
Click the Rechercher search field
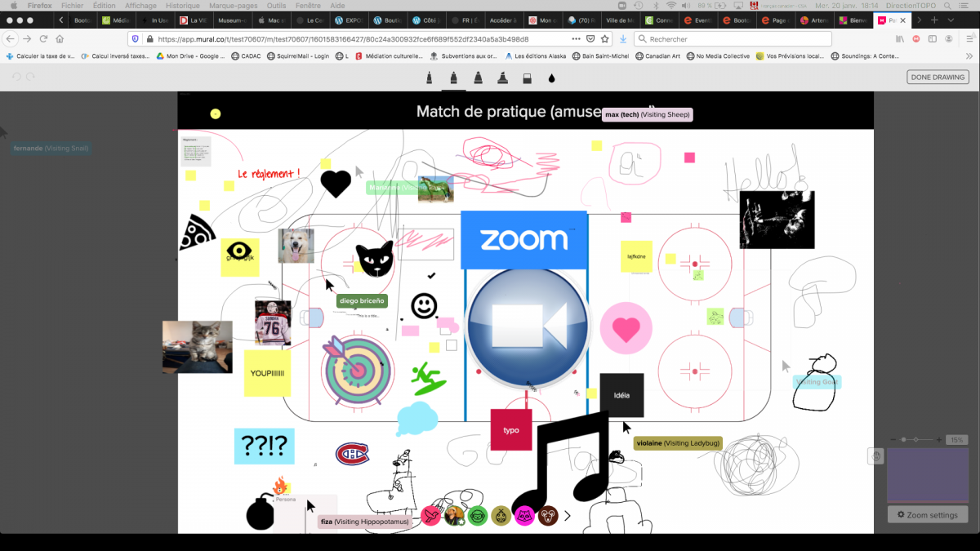(735, 39)
